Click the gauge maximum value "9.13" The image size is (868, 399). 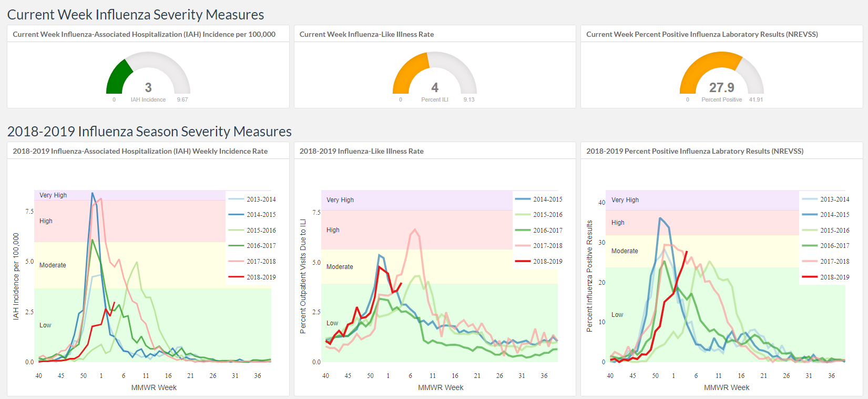pos(469,99)
